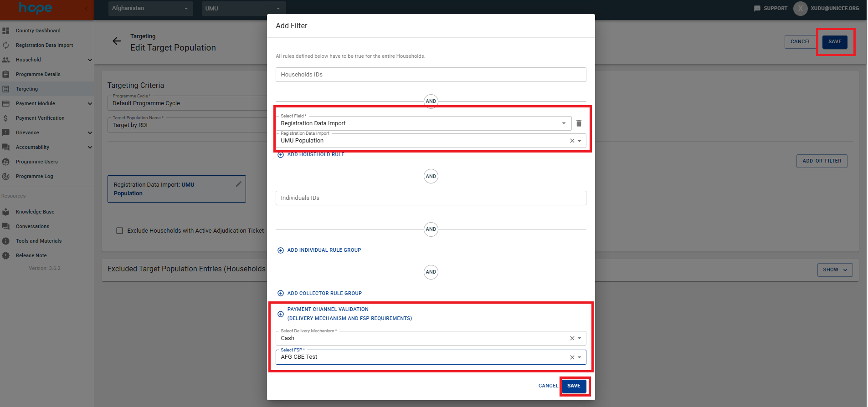Viewport: 868px width, 407px height.
Task: Click the back arrow next to Edit Target Population
Action: click(117, 41)
